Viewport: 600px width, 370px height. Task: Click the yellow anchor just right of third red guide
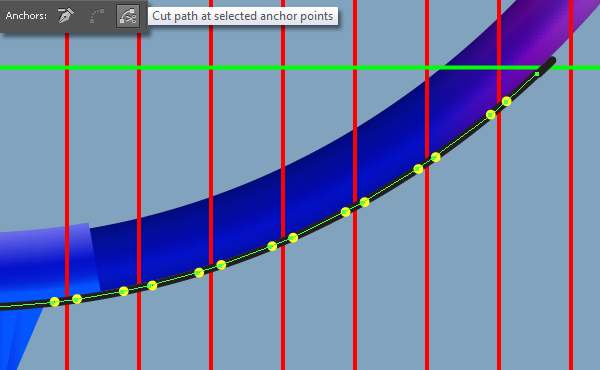(x=221, y=265)
